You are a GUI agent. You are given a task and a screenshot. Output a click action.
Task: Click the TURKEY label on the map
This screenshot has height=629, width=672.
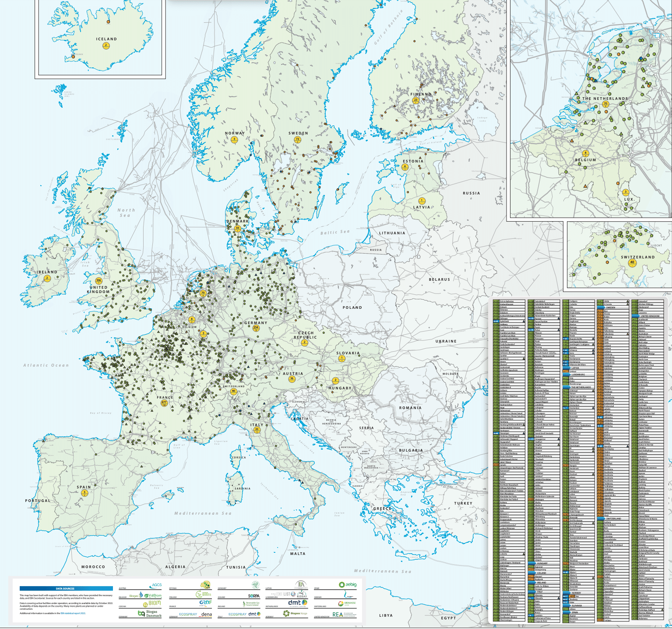[463, 503]
